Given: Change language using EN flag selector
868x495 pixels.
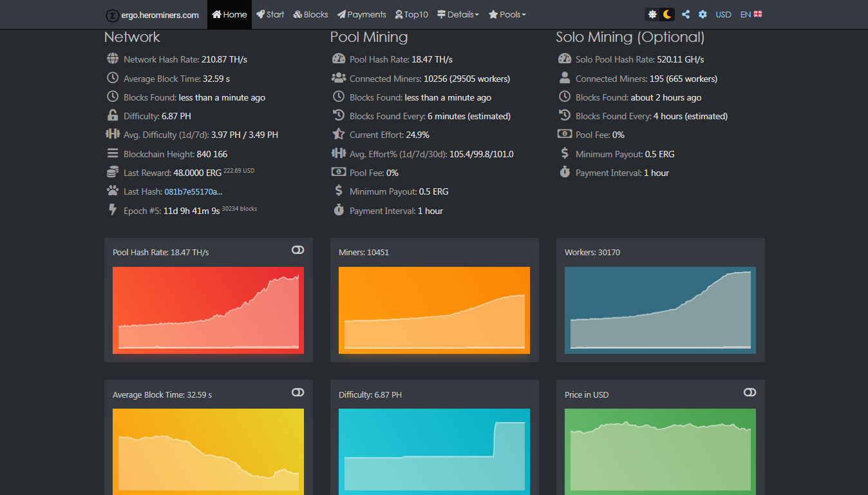Looking at the screenshot, I should pyautogui.click(x=751, y=14).
